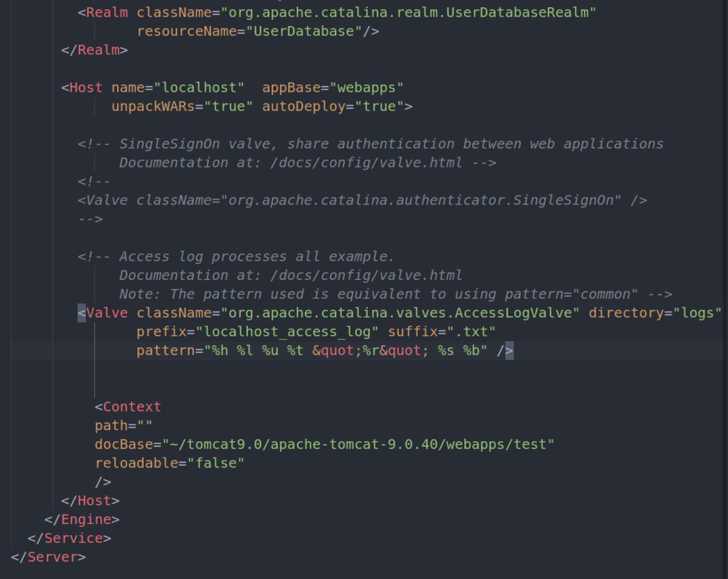Screen dimensions: 728x579
Task: Click the pattern attribute value string
Action: click(x=346, y=350)
